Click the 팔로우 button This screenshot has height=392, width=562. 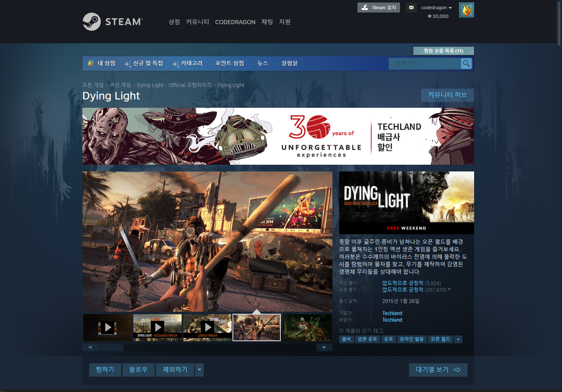coord(138,370)
